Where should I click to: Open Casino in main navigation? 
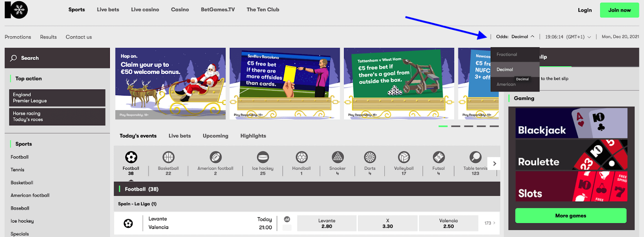(180, 10)
